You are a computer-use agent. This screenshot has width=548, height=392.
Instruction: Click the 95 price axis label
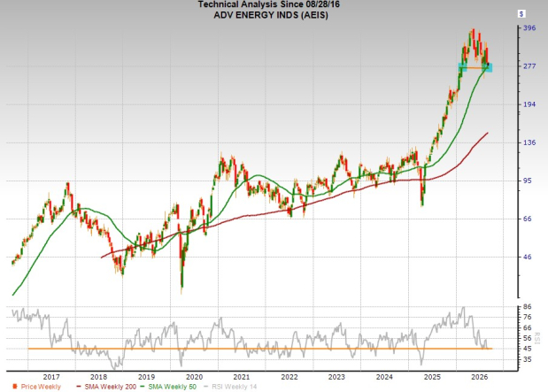click(x=528, y=181)
